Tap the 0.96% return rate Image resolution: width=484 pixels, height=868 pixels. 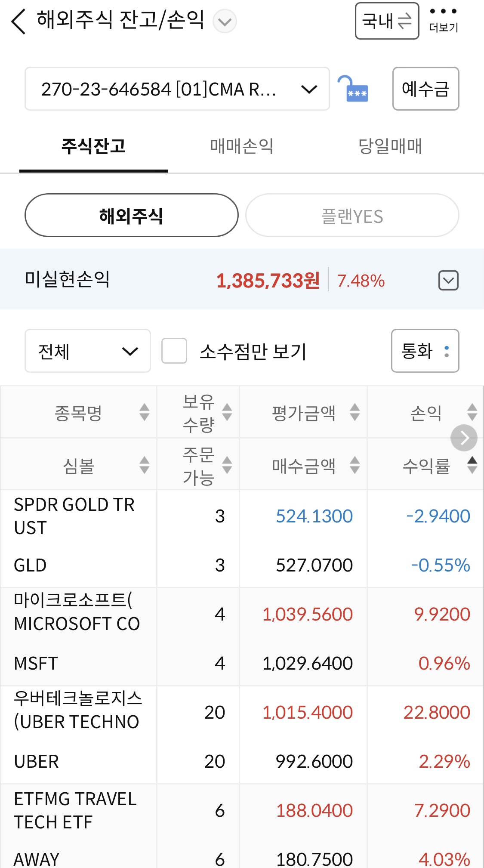444,663
